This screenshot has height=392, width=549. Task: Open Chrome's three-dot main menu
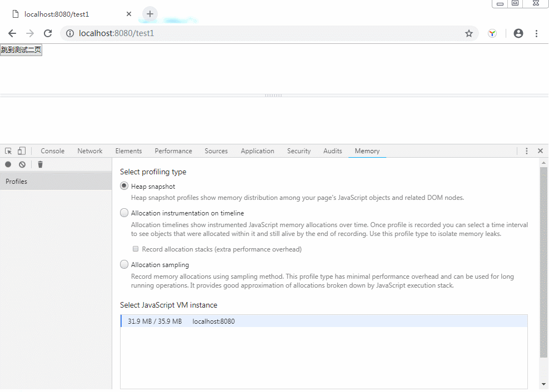(536, 33)
